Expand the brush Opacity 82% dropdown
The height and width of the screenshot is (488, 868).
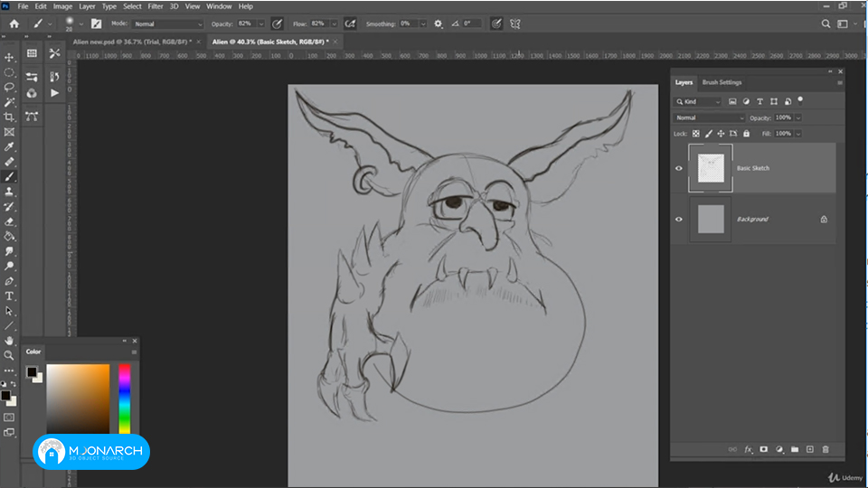click(261, 23)
